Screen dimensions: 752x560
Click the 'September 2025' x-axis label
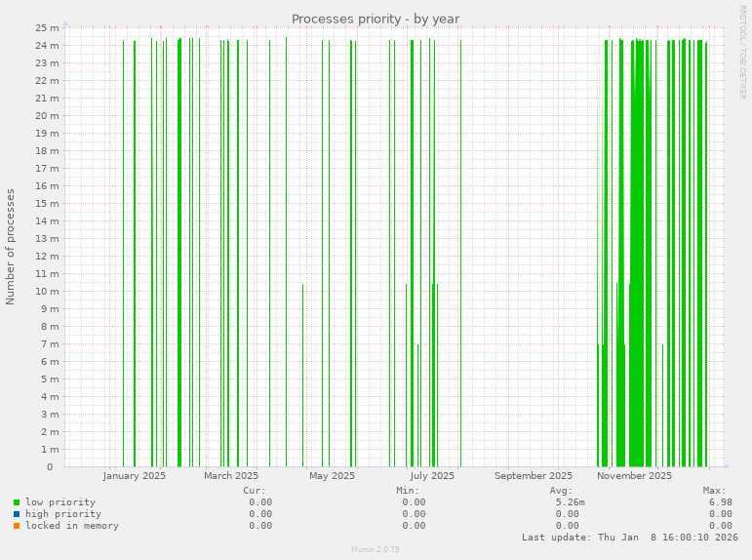(x=534, y=476)
